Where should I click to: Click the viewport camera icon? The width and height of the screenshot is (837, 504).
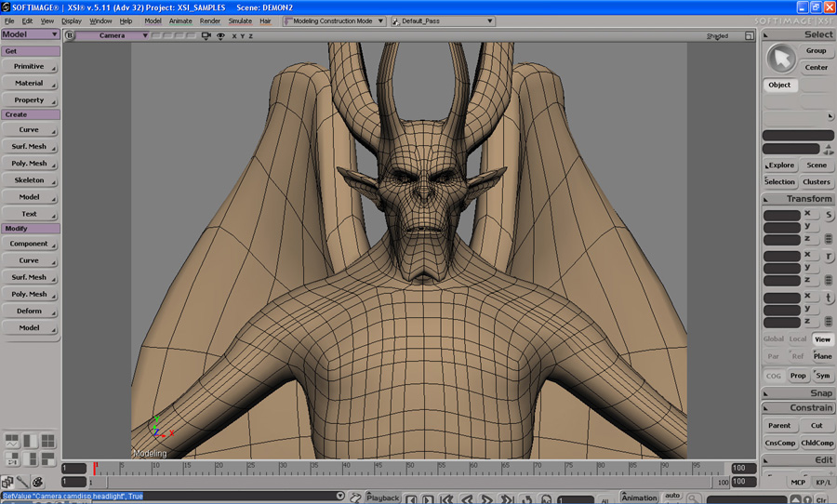tap(206, 35)
